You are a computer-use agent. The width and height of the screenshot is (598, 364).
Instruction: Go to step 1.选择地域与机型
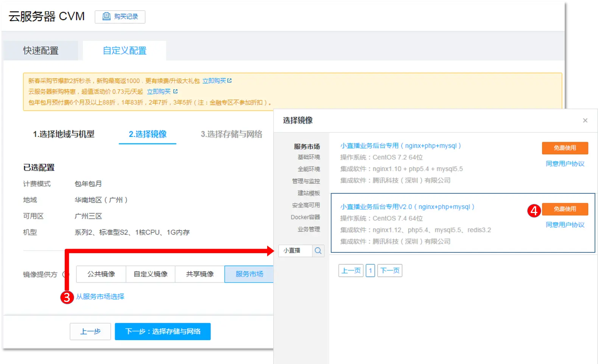[x=64, y=134]
